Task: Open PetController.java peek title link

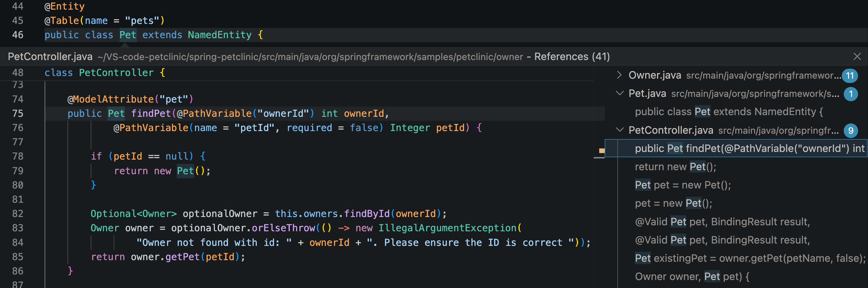Action: [50, 57]
